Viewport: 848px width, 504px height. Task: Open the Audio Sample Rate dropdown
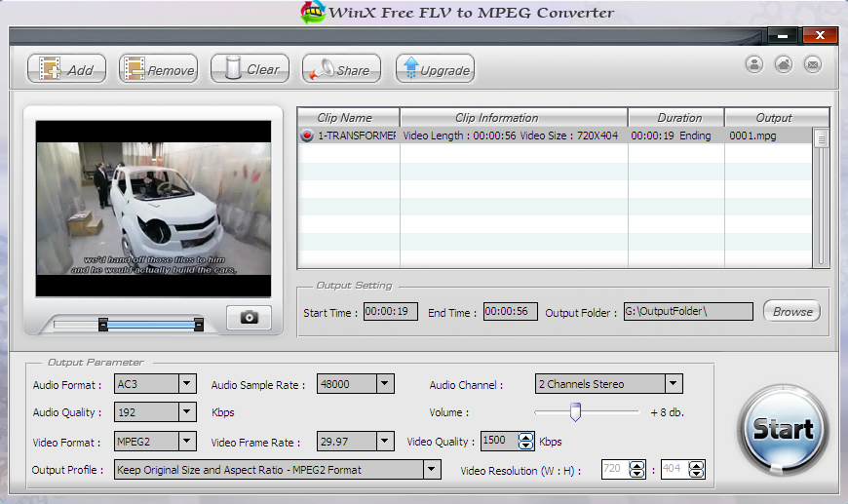click(384, 384)
